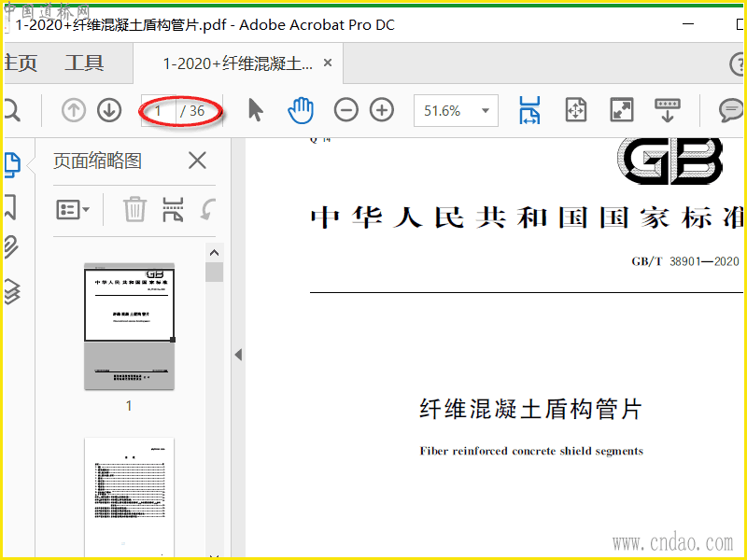747x560 pixels.
Task: Click the 页面缩略图 panel title
Action: click(x=97, y=161)
